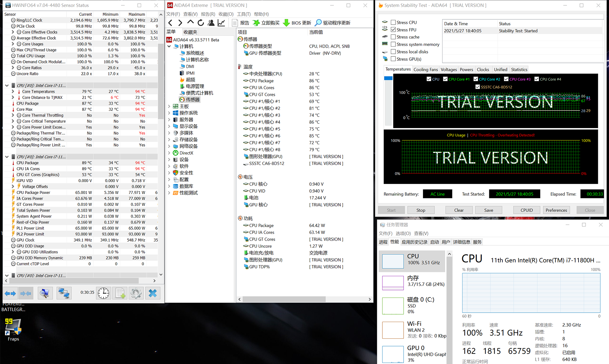Expand HWiNFO Core Temperatures row
Screen dimensions: 609x364
point(13,92)
